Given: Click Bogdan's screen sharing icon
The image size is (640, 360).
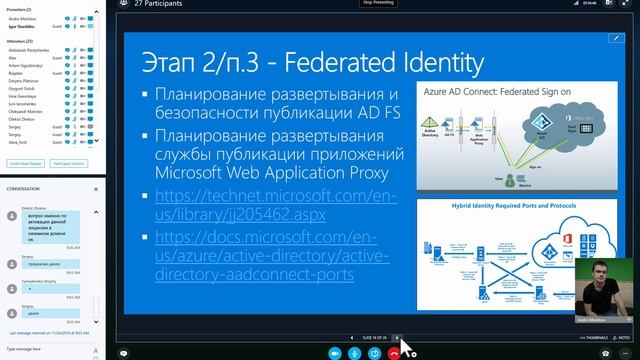Looking at the screenshot, I should (x=91, y=73).
